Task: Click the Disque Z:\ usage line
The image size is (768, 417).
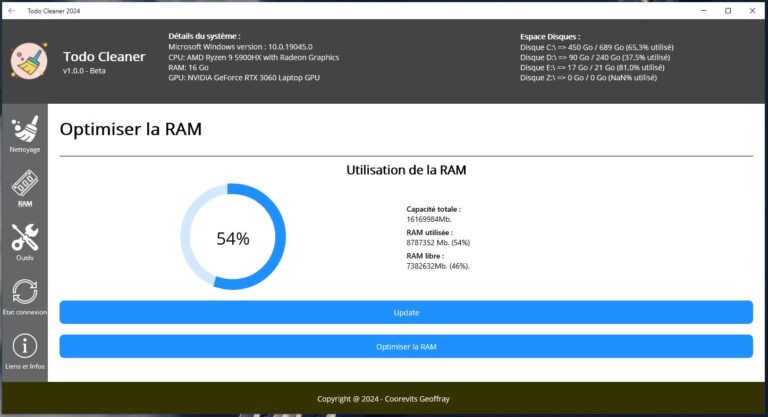Action: coord(588,77)
